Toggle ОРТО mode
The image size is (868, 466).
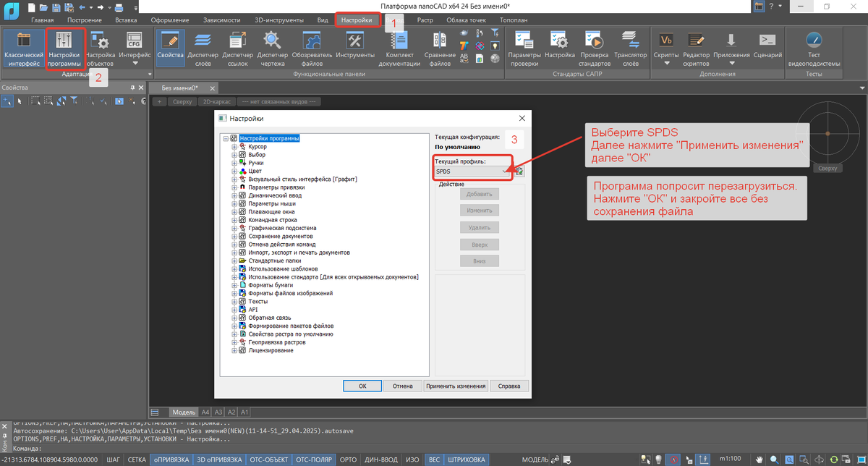(x=348, y=459)
